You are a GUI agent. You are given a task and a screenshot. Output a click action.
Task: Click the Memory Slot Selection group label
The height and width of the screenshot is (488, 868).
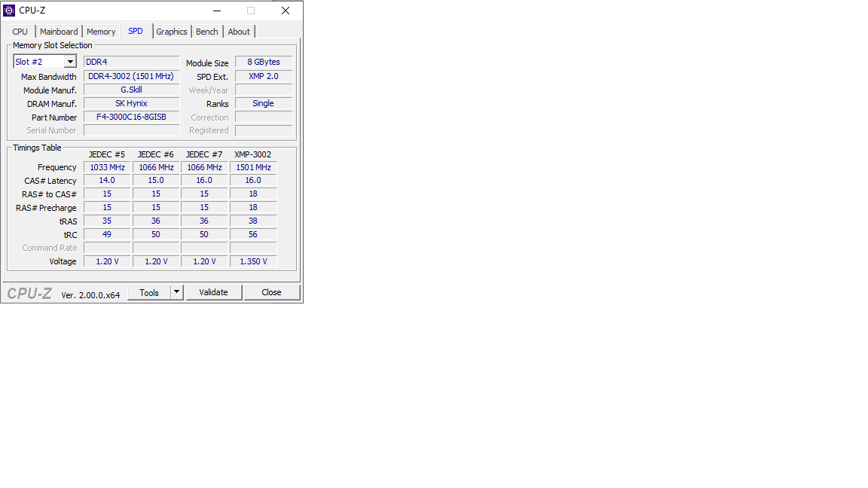53,45
